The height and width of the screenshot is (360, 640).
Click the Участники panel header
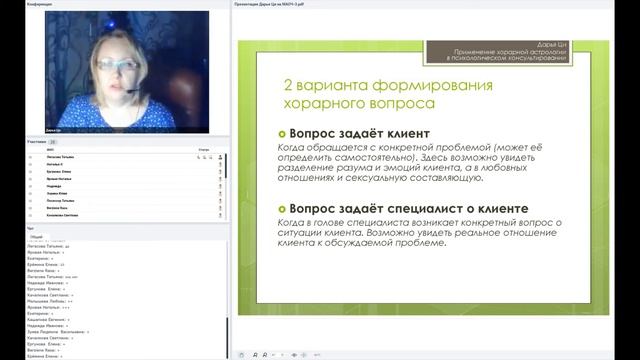point(37,142)
